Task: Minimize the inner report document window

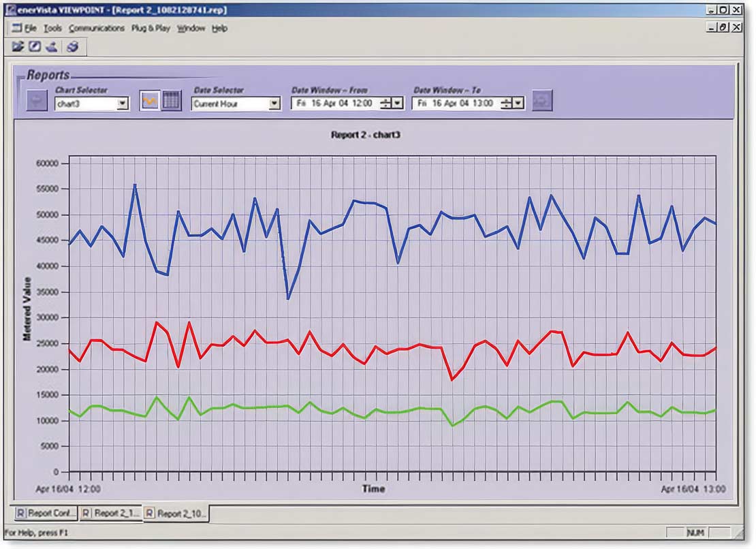Action: 712,27
